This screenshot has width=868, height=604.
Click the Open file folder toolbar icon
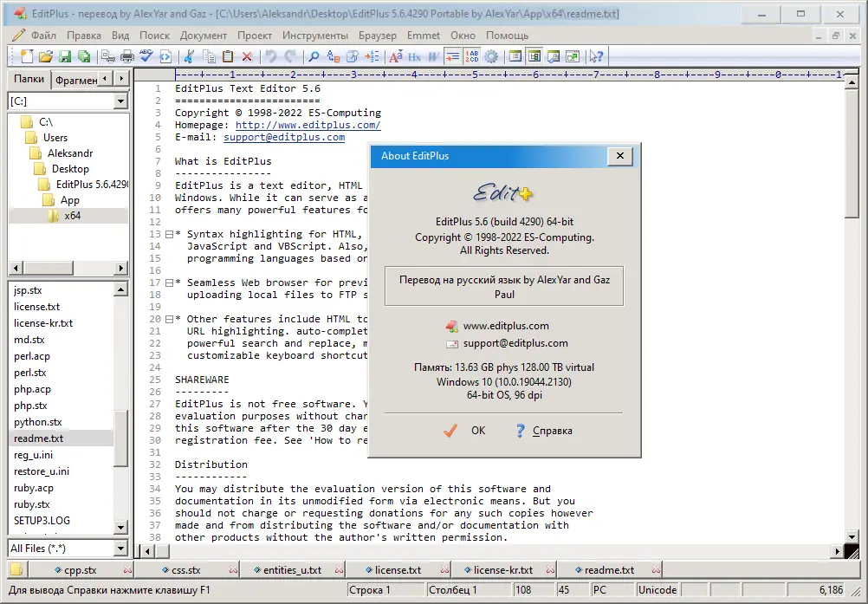point(45,56)
